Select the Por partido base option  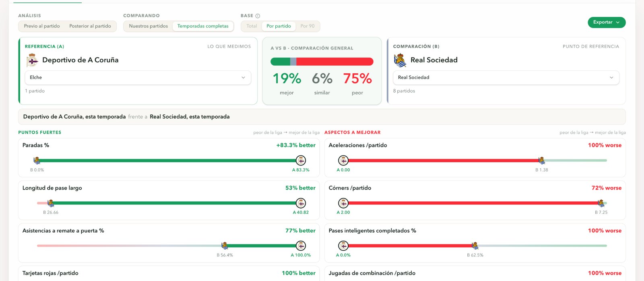click(x=279, y=26)
